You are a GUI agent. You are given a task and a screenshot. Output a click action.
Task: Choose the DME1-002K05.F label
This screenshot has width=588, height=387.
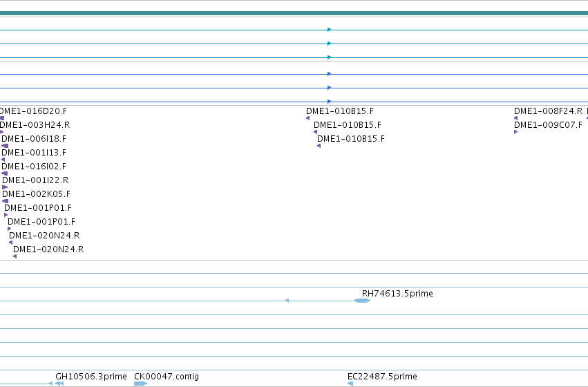click(x=36, y=194)
